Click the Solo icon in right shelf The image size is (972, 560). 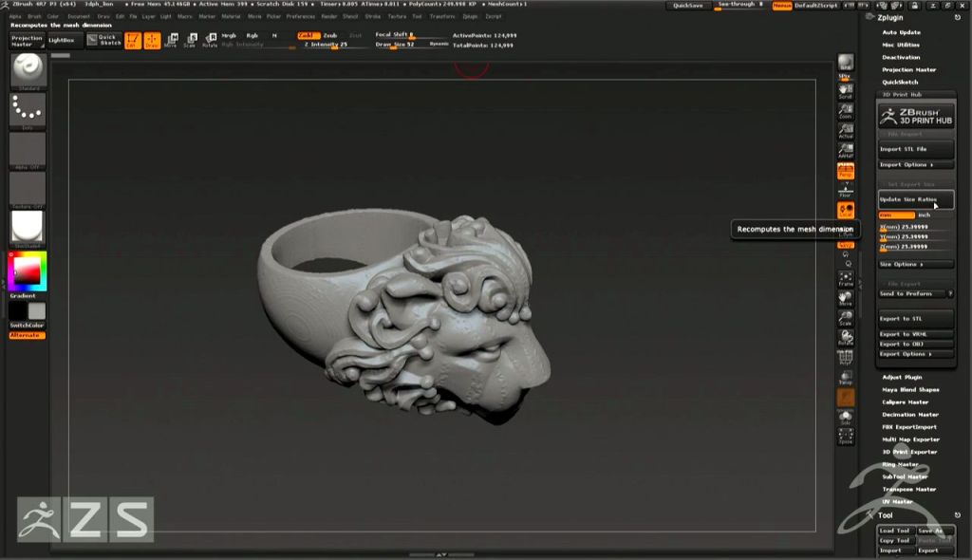pos(846,418)
